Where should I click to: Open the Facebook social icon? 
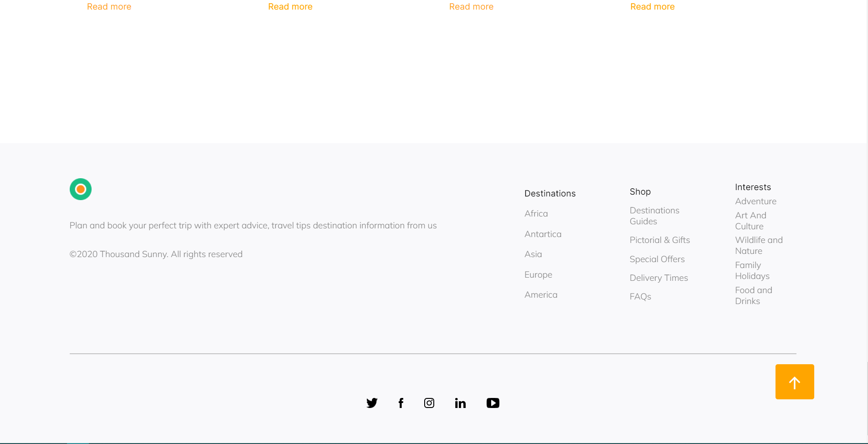point(401,403)
